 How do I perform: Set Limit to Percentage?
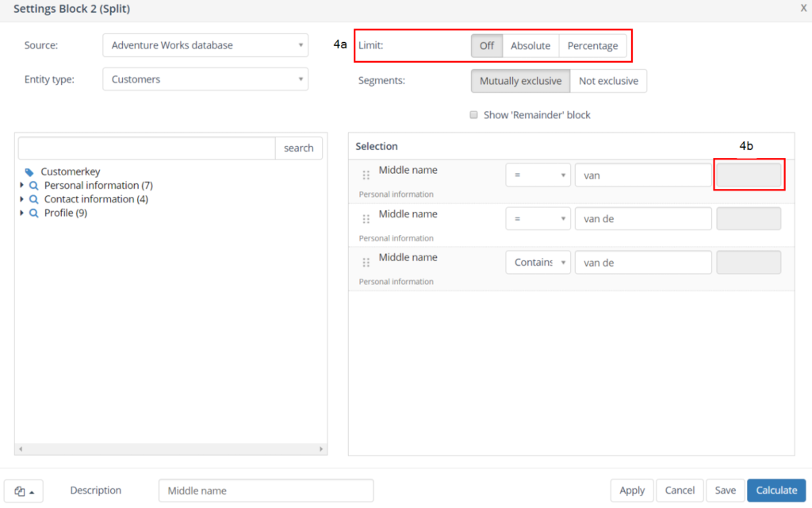592,46
